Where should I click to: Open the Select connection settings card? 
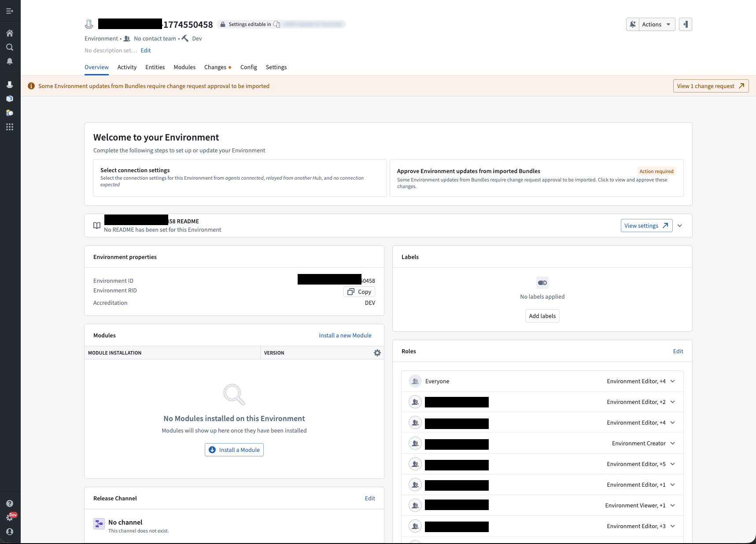(x=240, y=178)
